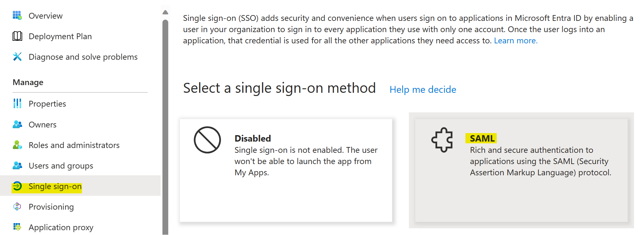The width and height of the screenshot is (644, 235).
Task: Click the sidebar scroll-up arrow
Action: point(165,12)
